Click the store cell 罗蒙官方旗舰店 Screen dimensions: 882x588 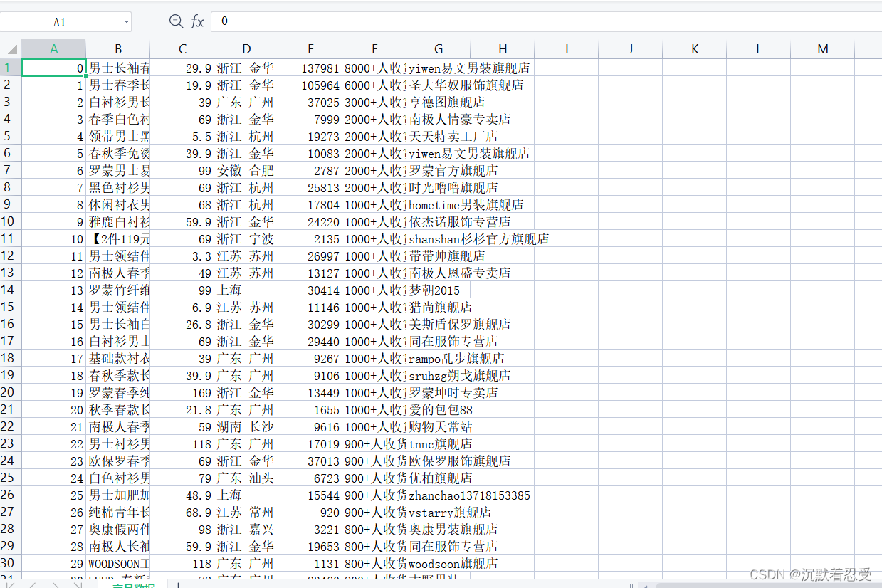tap(453, 170)
